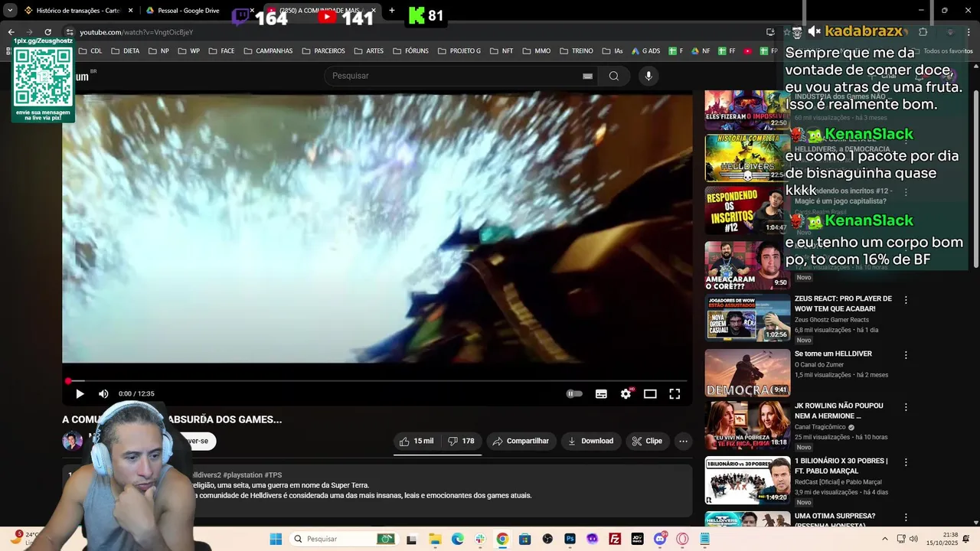Create a clip with Clipe button
Screen dimensions: 980x551
click(x=646, y=441)
